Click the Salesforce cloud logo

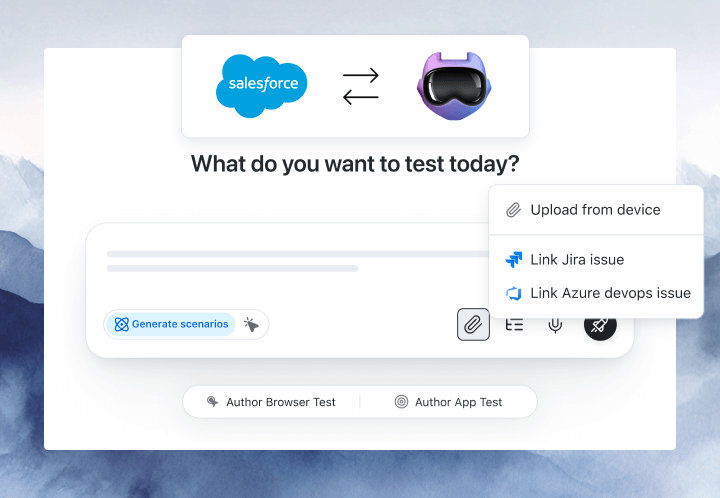pyautogui.click(x=262, y=86)
